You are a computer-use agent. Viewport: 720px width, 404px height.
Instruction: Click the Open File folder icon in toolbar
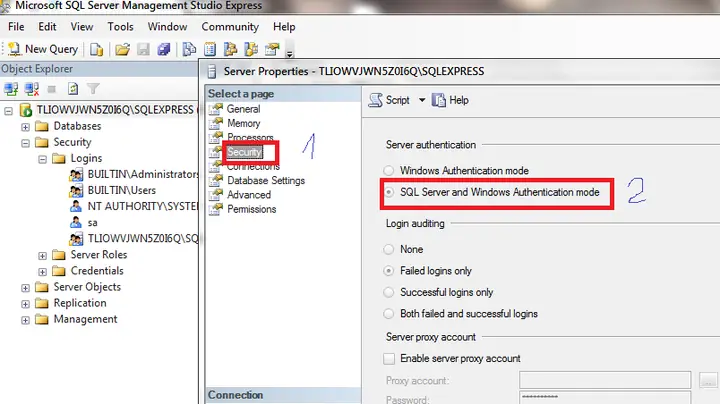point(122,49)
